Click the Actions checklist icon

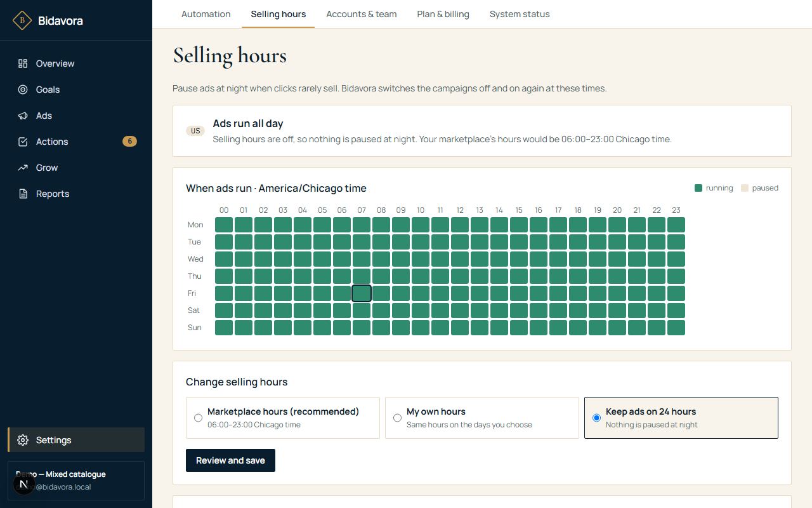tap(23, 142)
